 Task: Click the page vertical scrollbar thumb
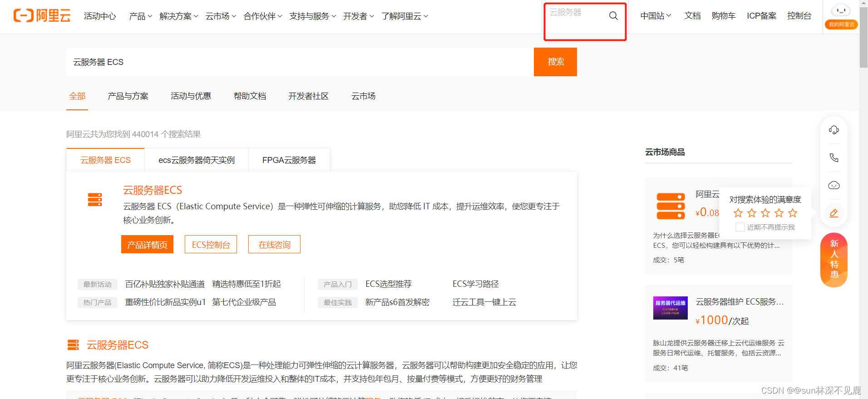[863, 37]
